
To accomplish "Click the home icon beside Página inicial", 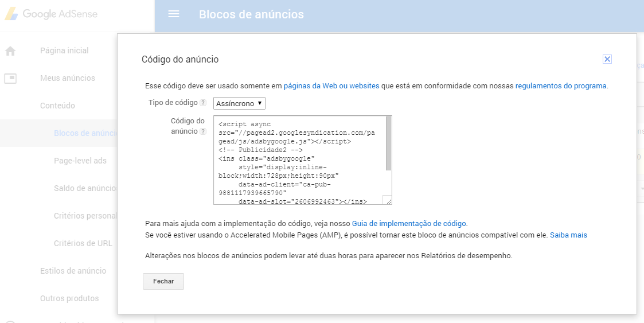I will (10, 51).
